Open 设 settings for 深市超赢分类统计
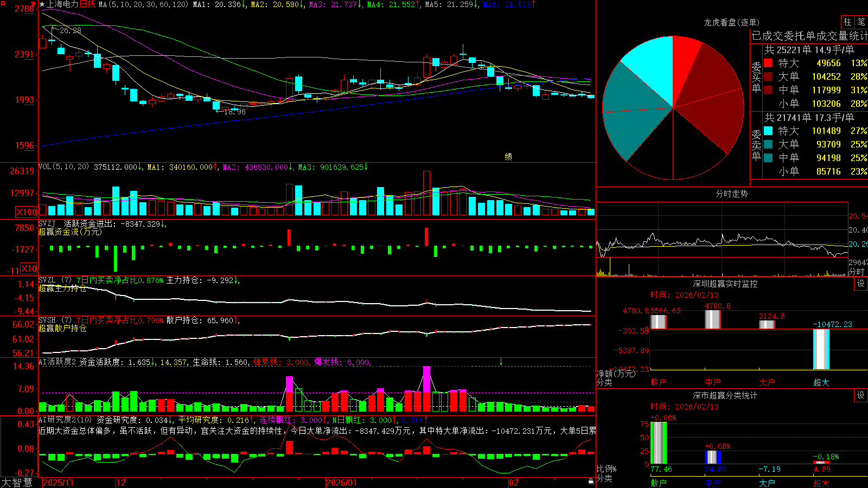 click(x=861, y=395)
